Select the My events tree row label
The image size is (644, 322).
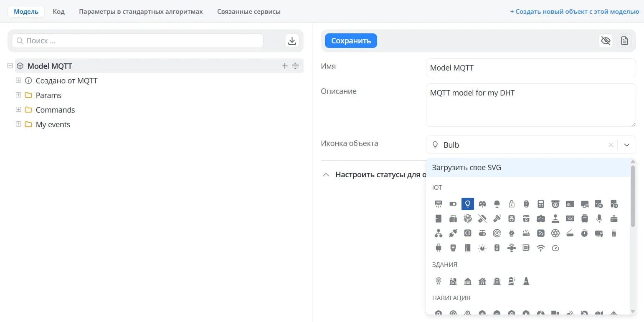coord(53,124)
